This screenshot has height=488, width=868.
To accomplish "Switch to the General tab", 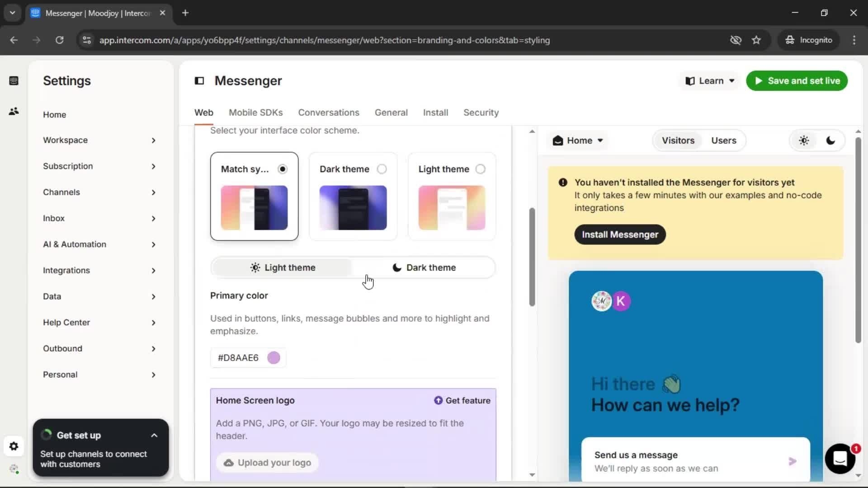I will (391, 113).
